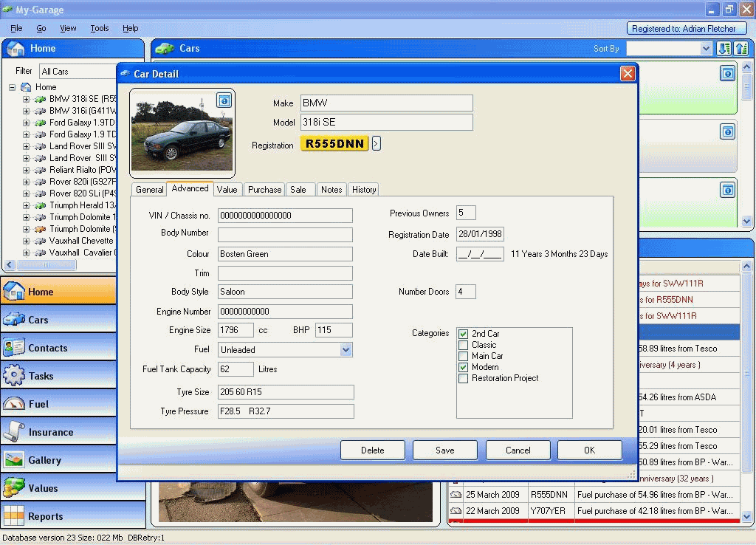Expand the BMW 318i SE tree node
The width and height of the screenshot is (756, 545).
[x=26, y=99]
